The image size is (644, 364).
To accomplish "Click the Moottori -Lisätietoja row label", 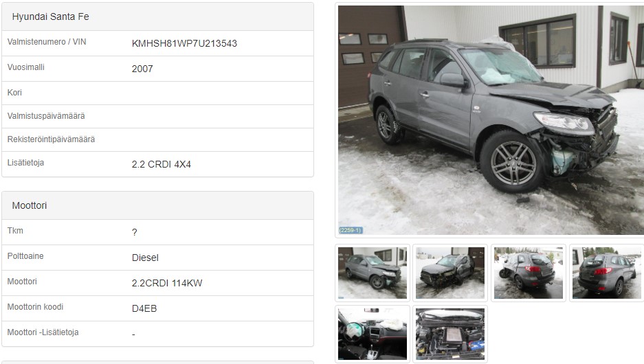I will (x=43, y=332).
